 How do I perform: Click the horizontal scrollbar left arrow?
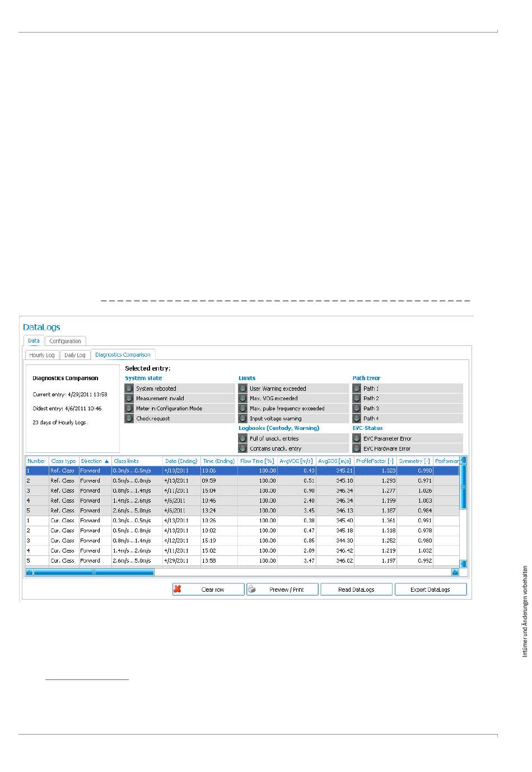(x=29, y=572)
